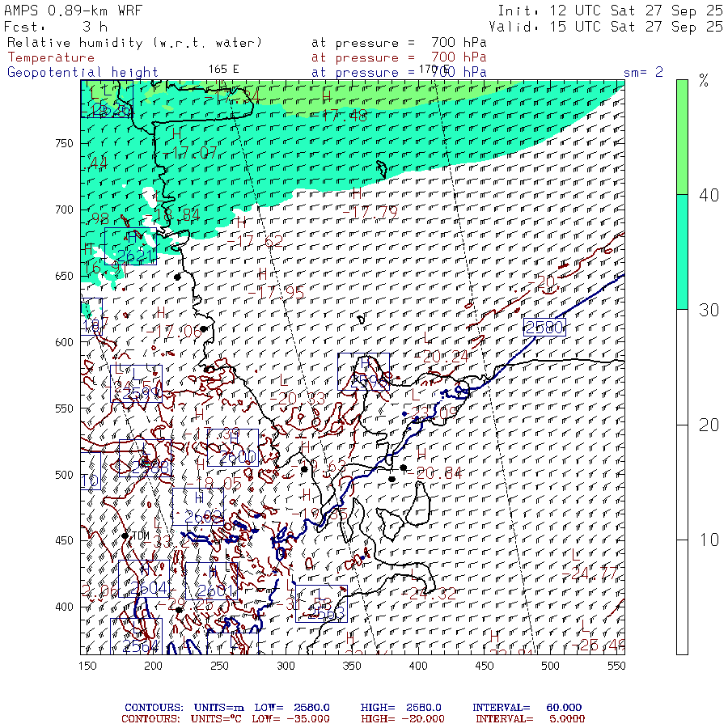Click the -17.79 temperature high value

tap(369, 211)
